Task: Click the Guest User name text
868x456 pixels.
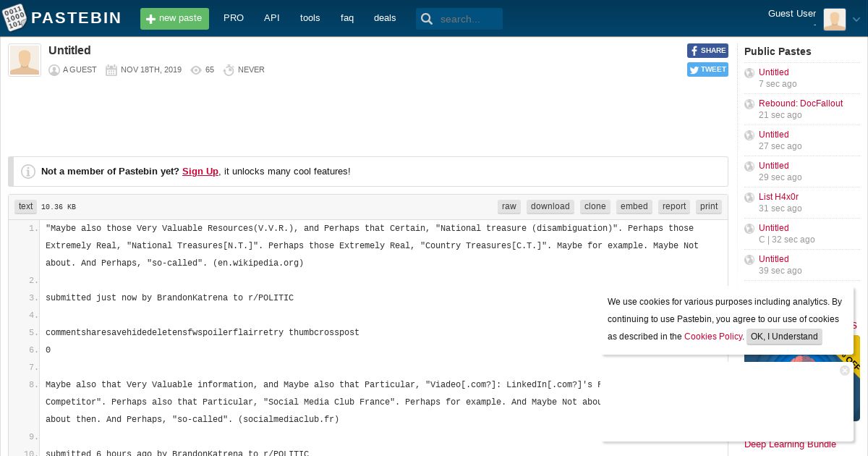Action: [792, 14]
